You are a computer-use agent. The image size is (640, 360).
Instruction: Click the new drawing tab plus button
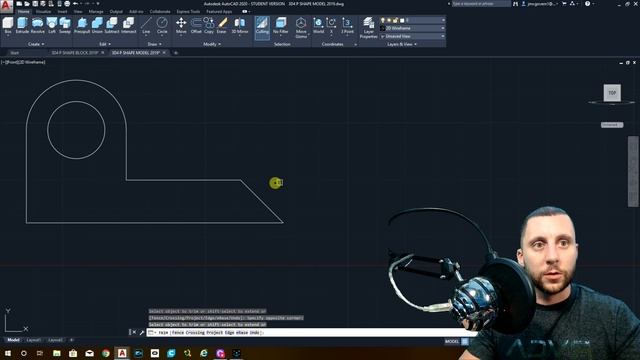point(176,53)
